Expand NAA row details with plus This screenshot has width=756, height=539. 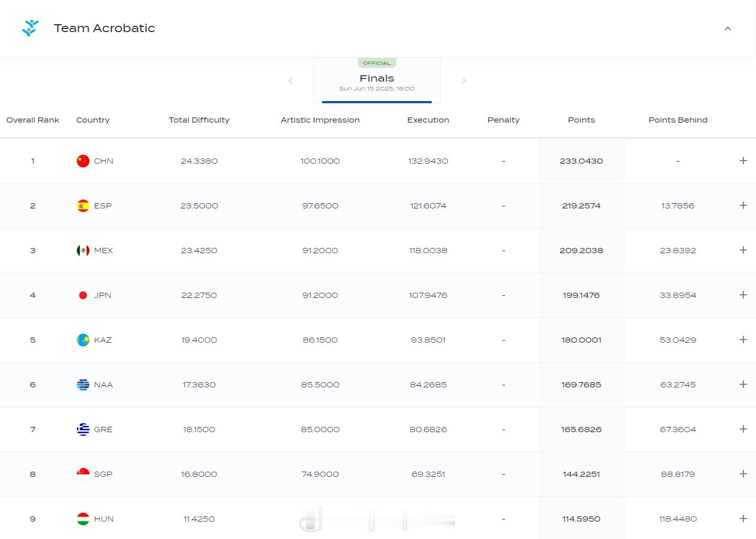point(743,384)
